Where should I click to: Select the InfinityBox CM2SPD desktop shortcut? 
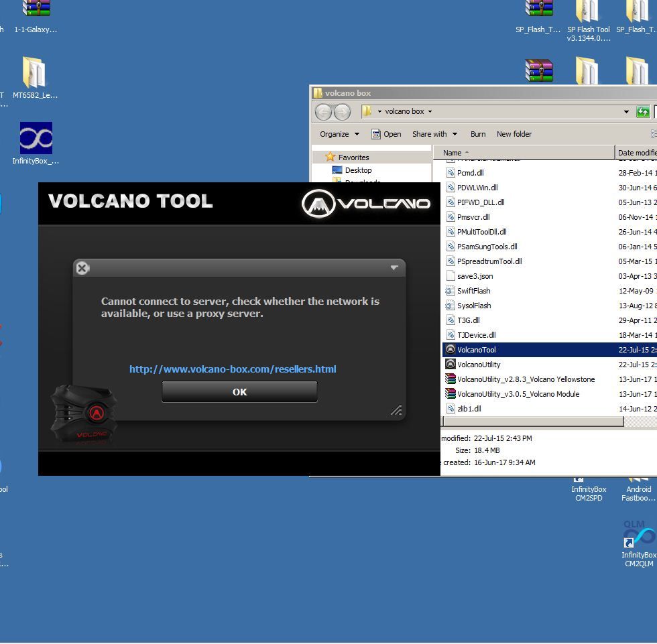tap(589, 490)
